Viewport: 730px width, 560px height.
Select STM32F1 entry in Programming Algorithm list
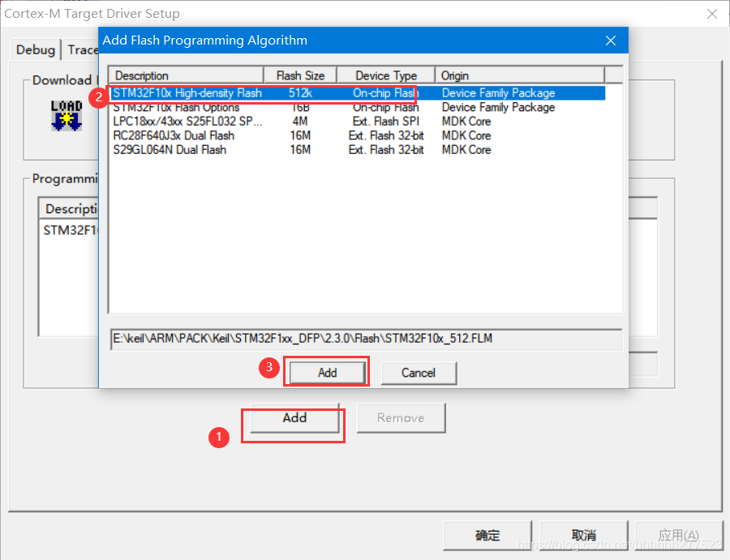click(71, 230)
